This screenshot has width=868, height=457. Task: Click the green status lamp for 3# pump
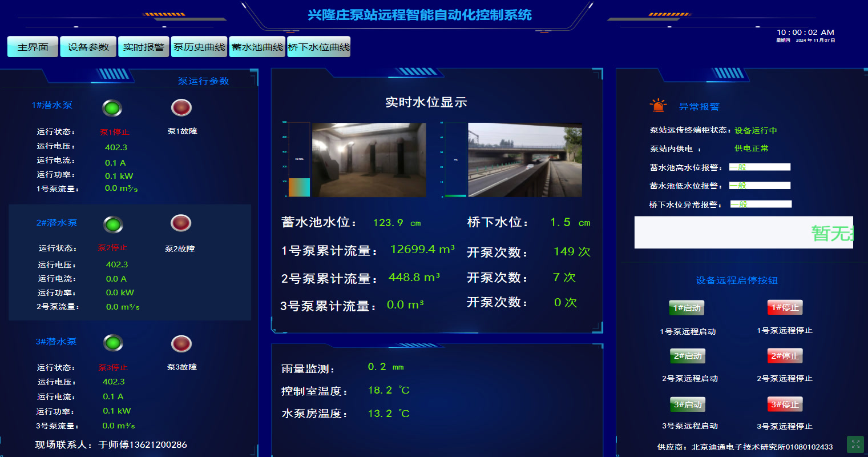(x=113, y=343)
